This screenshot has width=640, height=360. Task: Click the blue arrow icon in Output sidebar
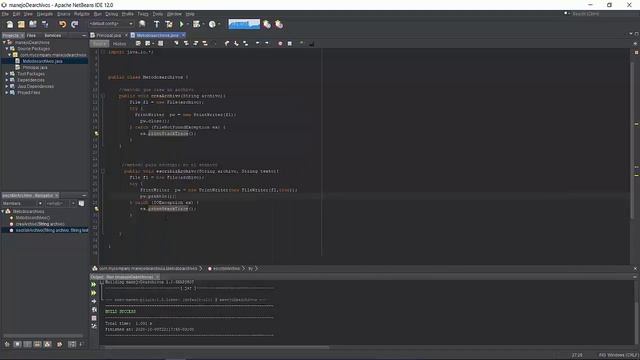pos(94,301)
